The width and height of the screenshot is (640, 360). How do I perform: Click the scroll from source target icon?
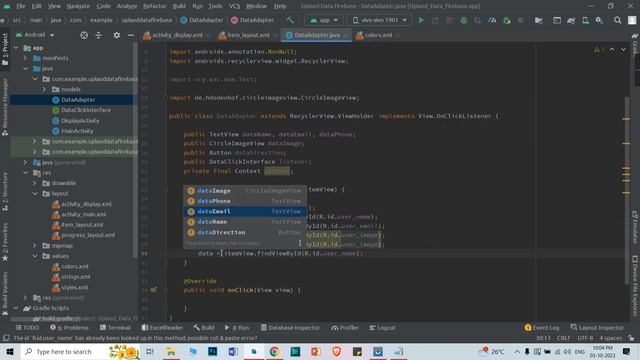[x=84, y=35]
